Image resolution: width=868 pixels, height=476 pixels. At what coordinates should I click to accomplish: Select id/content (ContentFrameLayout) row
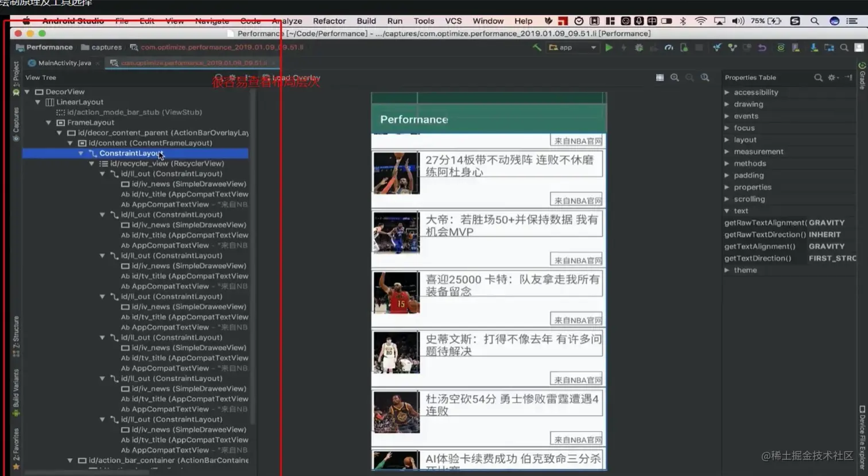click(135, 144)
